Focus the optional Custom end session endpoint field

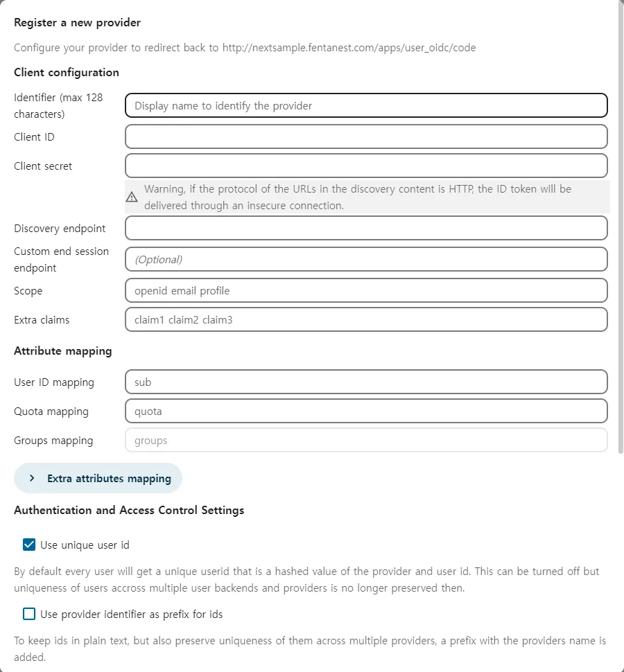tap(366, 259)
